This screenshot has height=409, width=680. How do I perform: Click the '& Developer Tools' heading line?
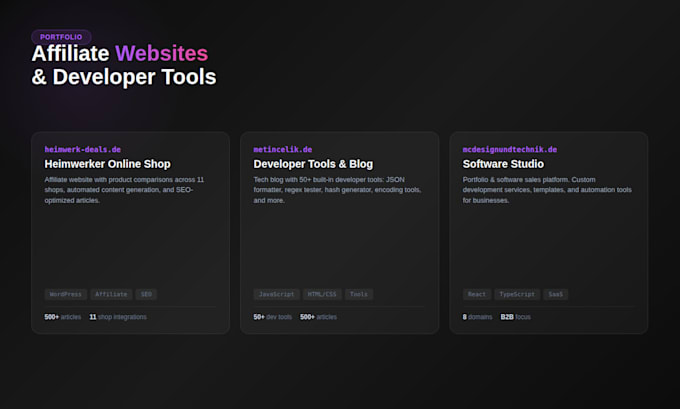(x=124, y=77)
